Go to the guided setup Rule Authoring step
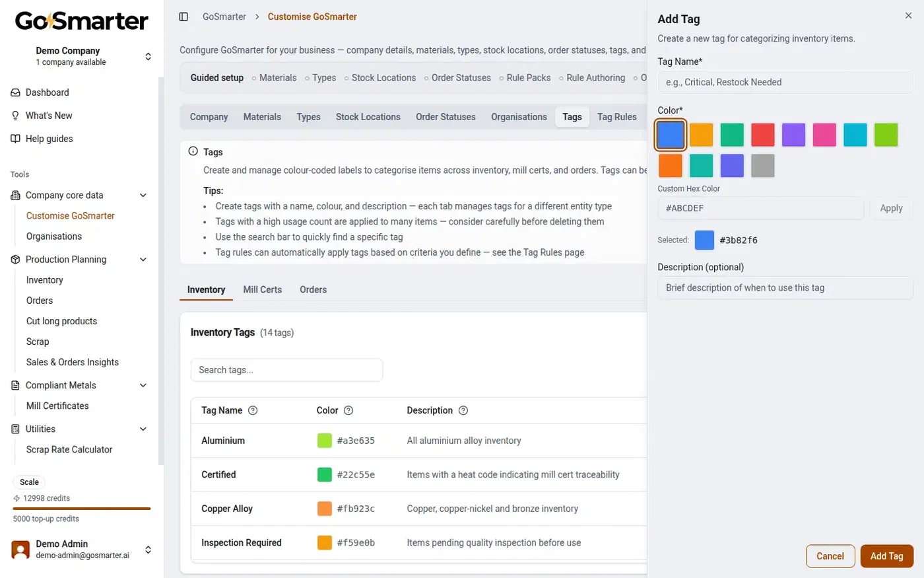Image resolution: width=924 pixels, height=578 pixels. (x=592, y=78)
